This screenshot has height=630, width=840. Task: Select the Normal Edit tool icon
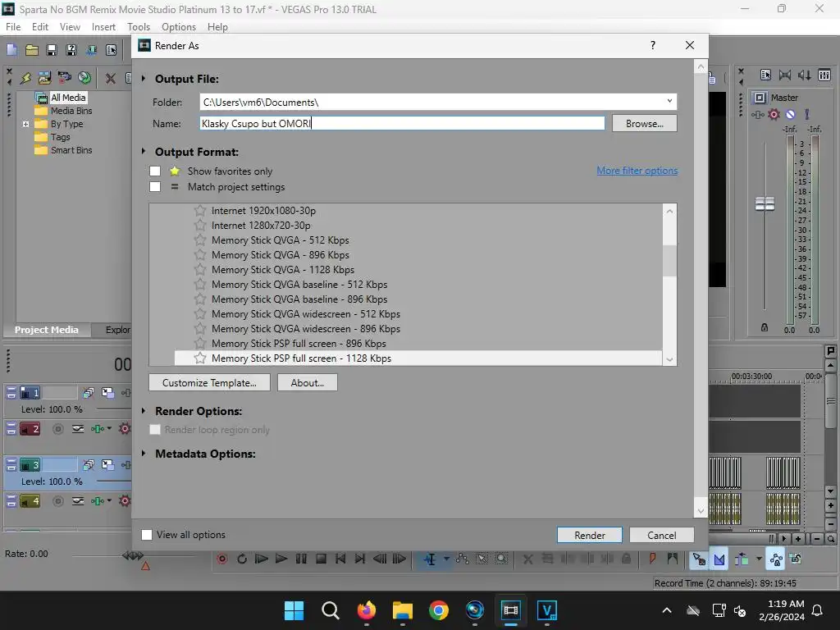[430, 559]
